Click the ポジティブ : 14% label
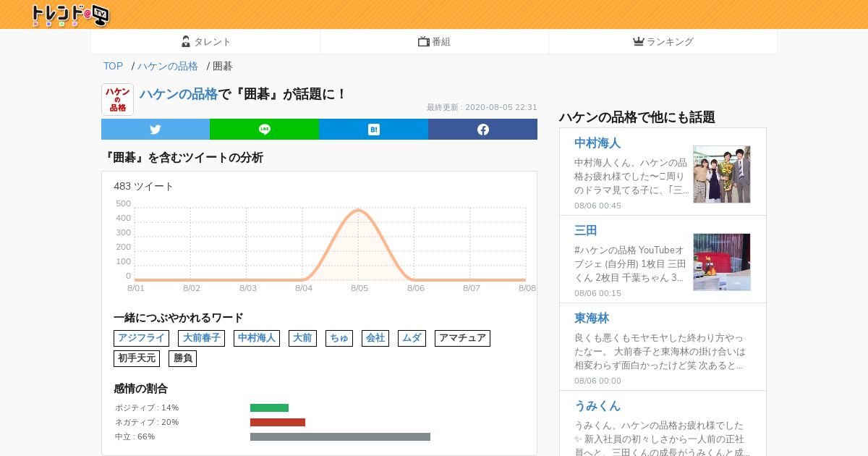This screenshot has width=868, height=456. pos(147,408)
